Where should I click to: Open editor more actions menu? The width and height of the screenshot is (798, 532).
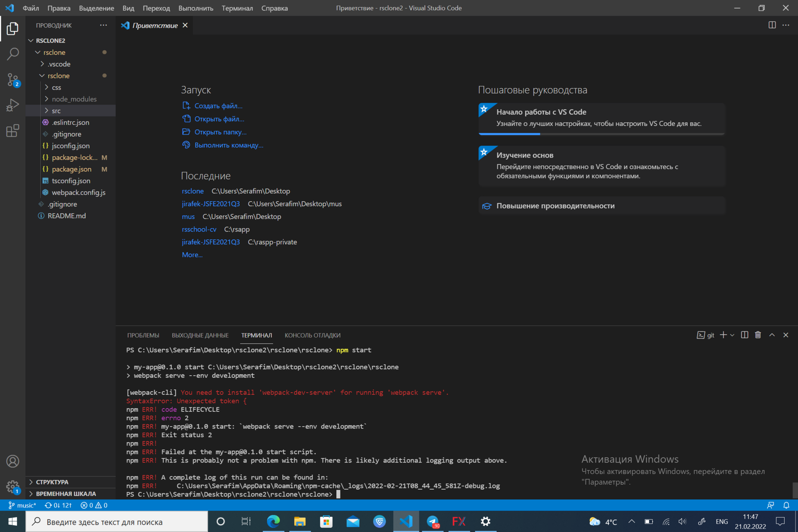pos(786,25)
